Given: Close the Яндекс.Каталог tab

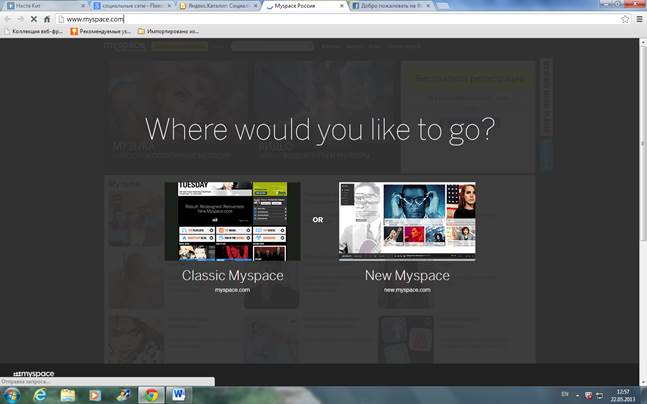Looking at the screenshot, I should pyautogui.click(x=255, y=6).
